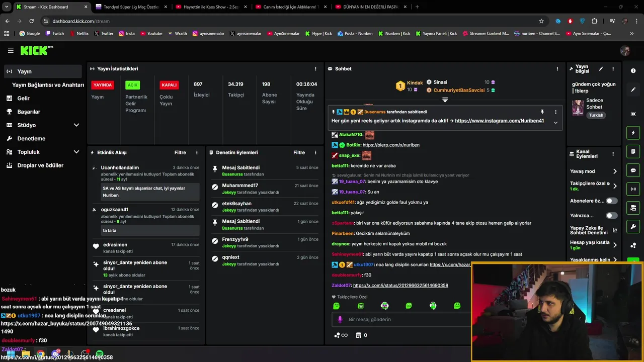Open Denetim Eylemleri three-dot menu
The image size is (644, 362).
315,152
